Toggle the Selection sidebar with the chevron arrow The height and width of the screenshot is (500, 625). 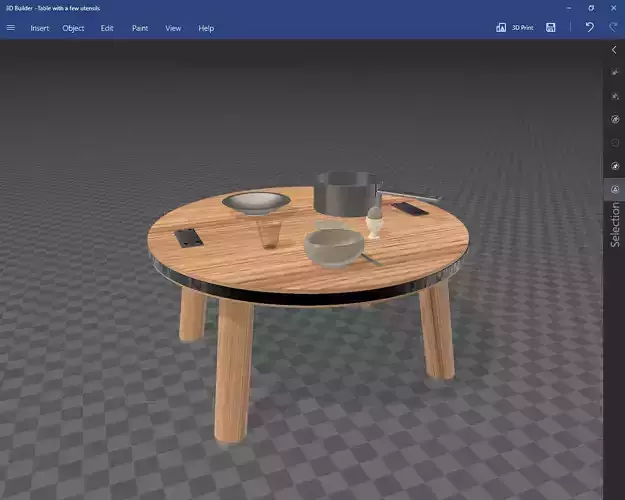(614, 50)
